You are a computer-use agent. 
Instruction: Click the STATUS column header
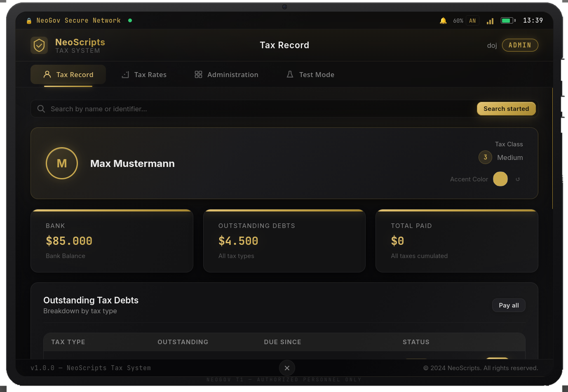point(416,342)
